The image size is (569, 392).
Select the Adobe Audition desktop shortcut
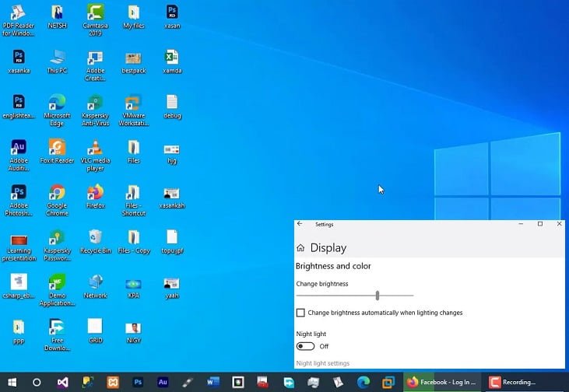[19, 156]
